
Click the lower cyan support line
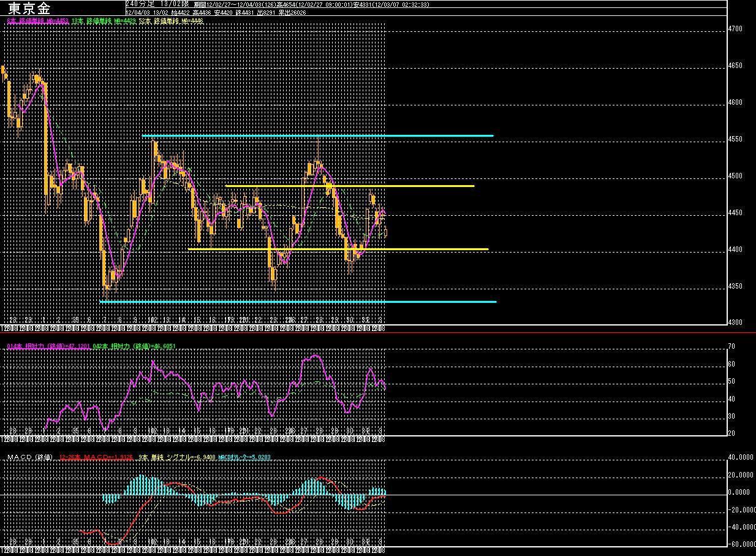click(x=298, y=302)
